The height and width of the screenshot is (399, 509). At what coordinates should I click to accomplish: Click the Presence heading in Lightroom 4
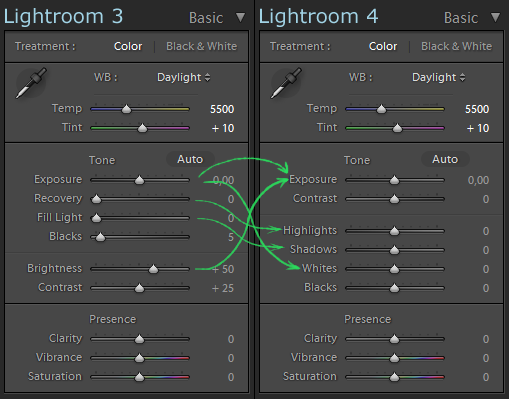pos(368,319)
